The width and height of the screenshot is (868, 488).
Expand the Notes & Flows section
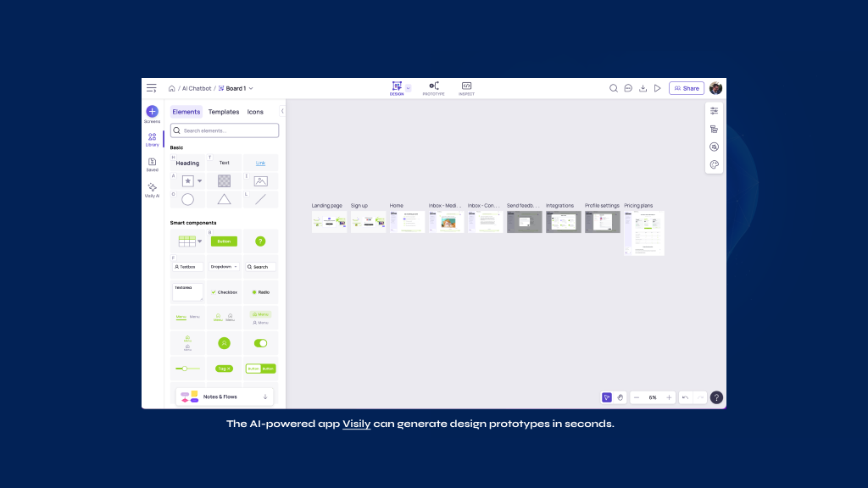point(265,396)
